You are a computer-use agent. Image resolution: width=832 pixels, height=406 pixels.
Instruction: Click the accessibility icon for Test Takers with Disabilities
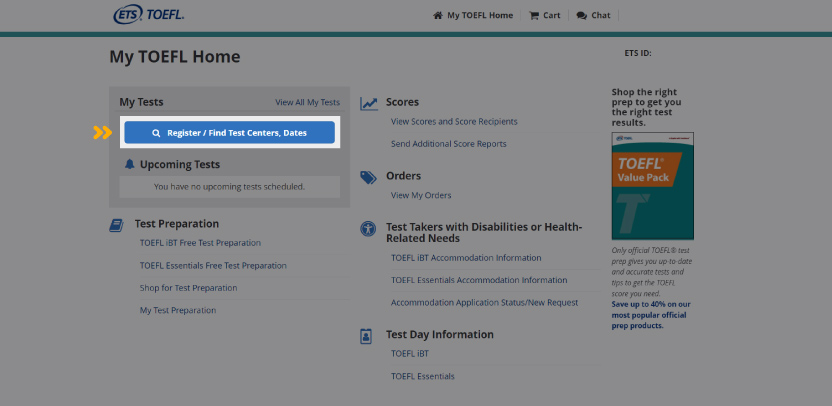click(368, 229)
